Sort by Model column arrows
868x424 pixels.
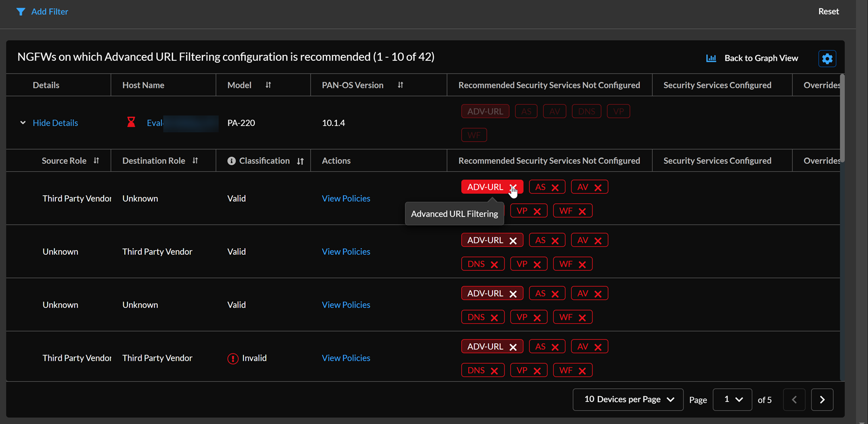coord(268,85)
